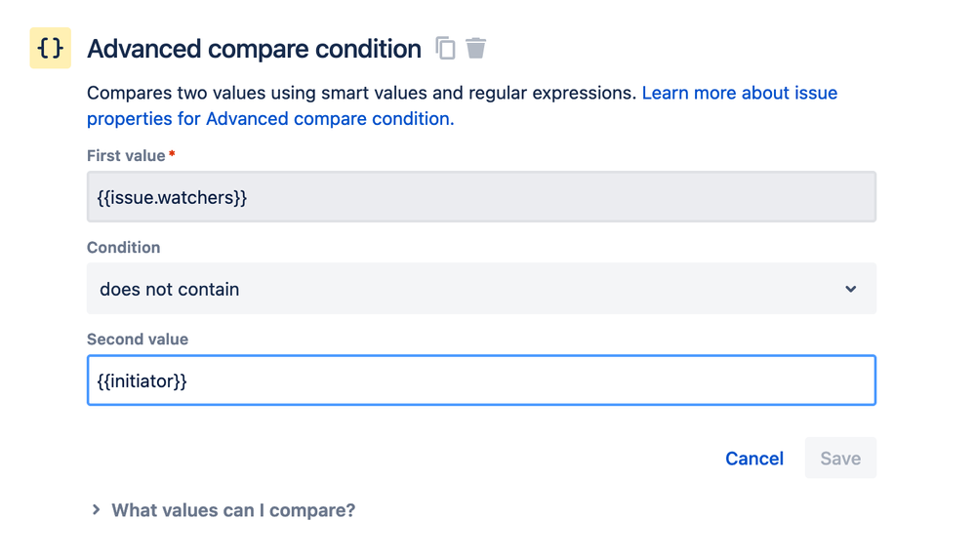975x560 pixels.
Task: Click the red required asterisk marker
Action: pyautogui.click(x=173, y=155)
